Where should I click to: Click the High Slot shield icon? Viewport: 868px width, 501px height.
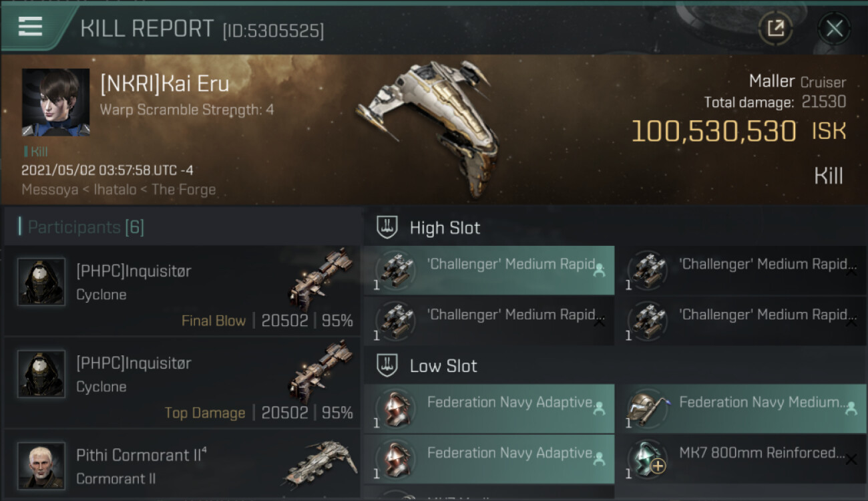point(387,228)
